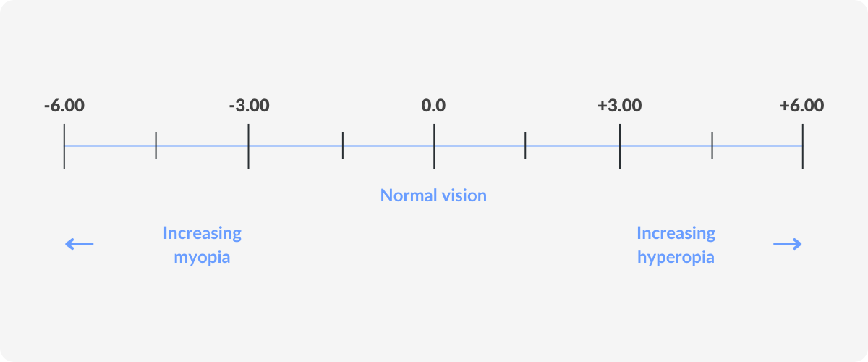
Task: Click the blue line between 0.0 tick and next short tick
Action: (480, 146)
